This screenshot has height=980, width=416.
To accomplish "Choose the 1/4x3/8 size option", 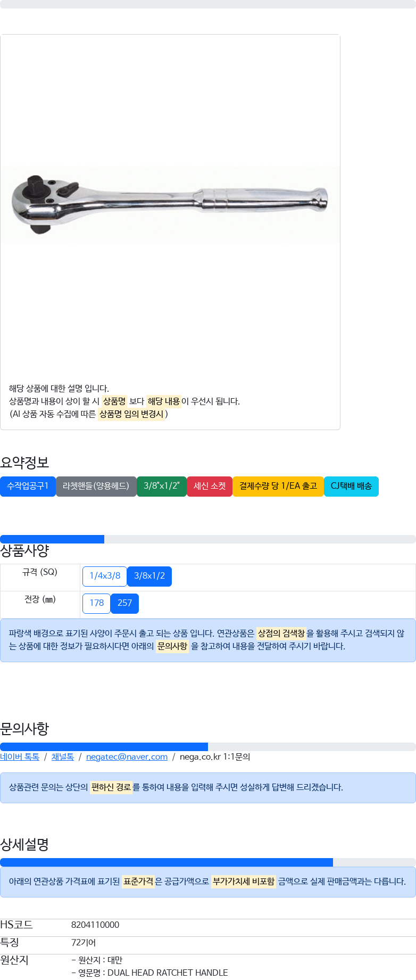I will (x=105, y=576).
